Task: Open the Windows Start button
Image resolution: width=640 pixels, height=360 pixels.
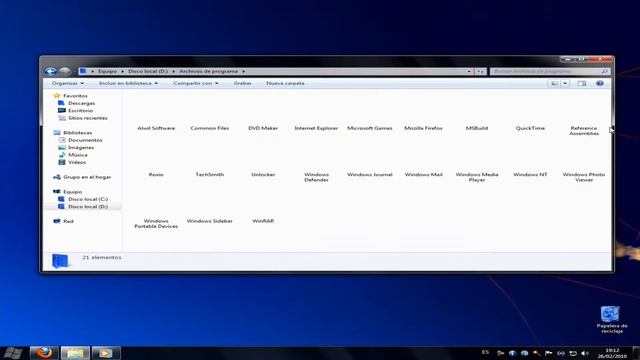Action: coord(13,353)
